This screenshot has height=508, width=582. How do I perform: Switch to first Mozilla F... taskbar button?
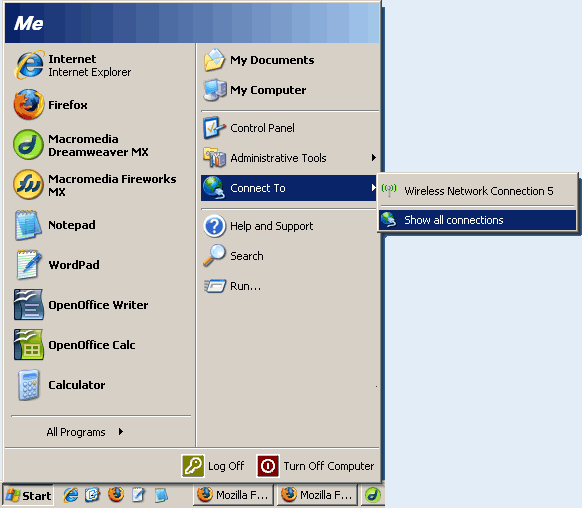(233, 495)
